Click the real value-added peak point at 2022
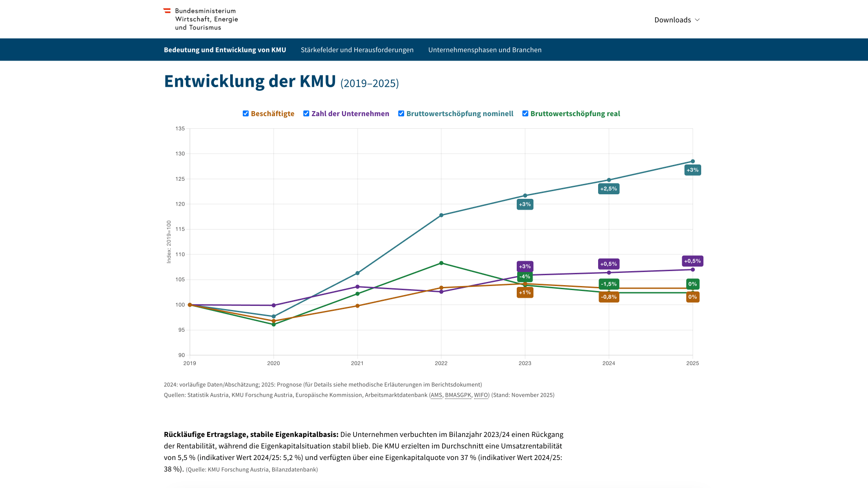The image size is (868, 488). pyautogui.click(x=441, y=263)
